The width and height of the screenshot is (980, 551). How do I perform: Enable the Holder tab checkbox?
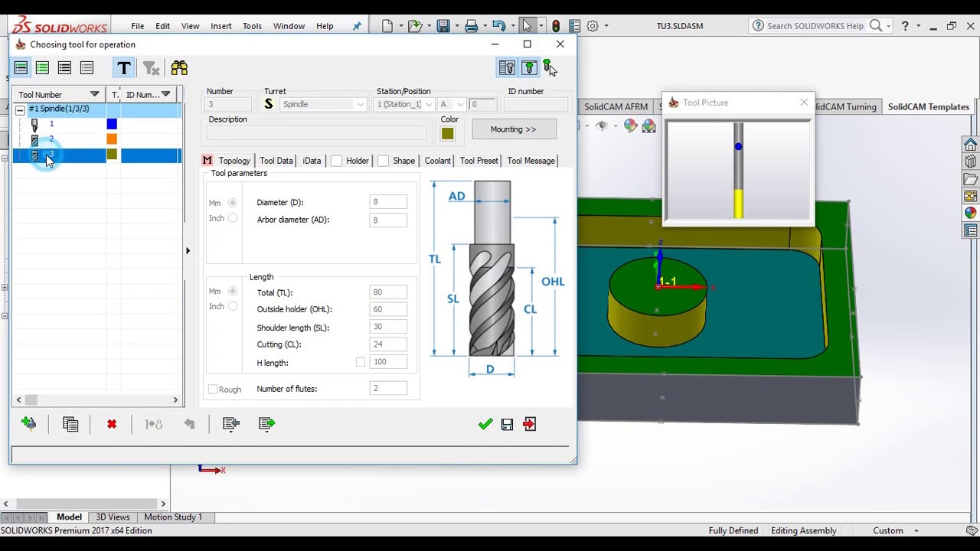tap(337, 161)
